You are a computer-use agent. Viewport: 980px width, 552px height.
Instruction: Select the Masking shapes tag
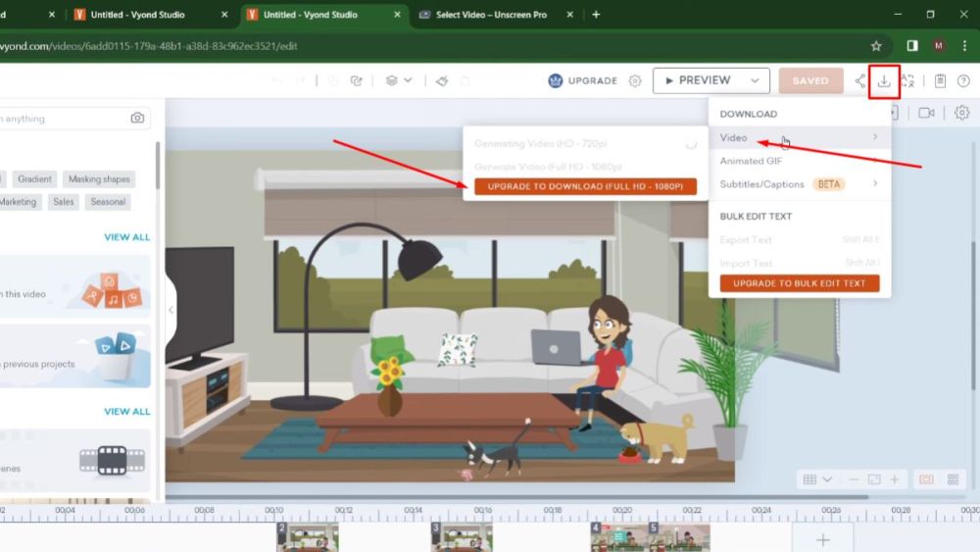click(x=99, y=178)
